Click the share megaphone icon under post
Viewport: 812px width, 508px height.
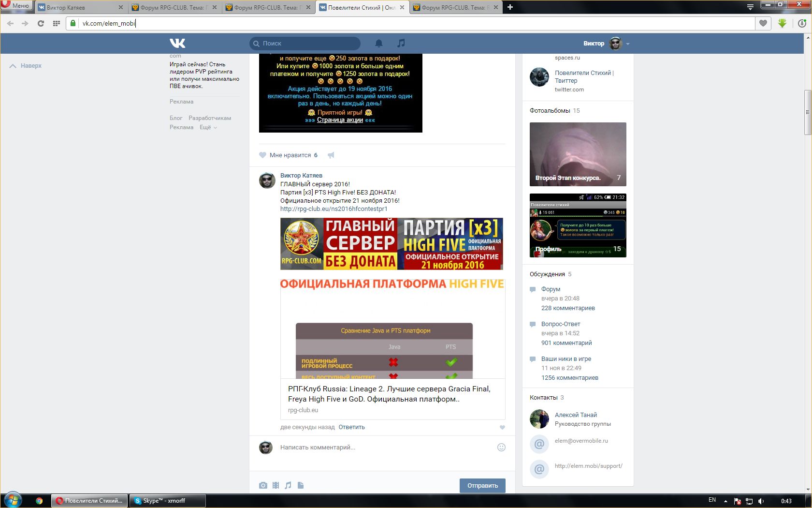(x=331, y=155)
